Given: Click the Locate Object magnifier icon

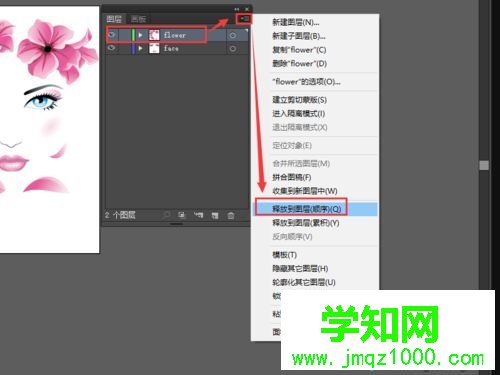Looking at the screenshot, I should (x=167, y=215).
